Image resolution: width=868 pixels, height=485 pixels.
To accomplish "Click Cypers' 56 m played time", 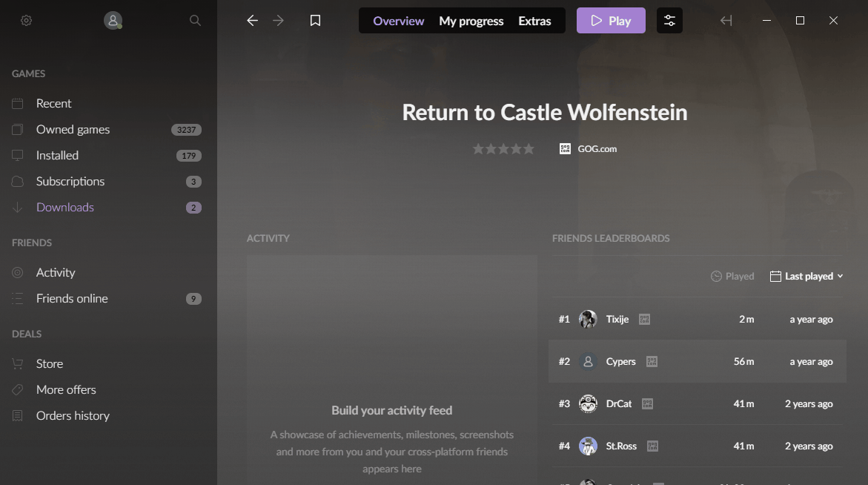I will coord(743,362).
